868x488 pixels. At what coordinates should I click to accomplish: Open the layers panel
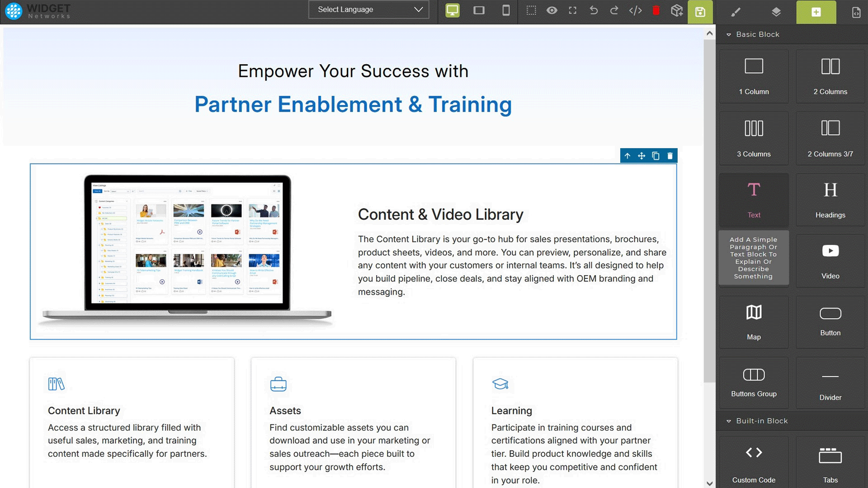pyautogui.click(x=776, y=12)
